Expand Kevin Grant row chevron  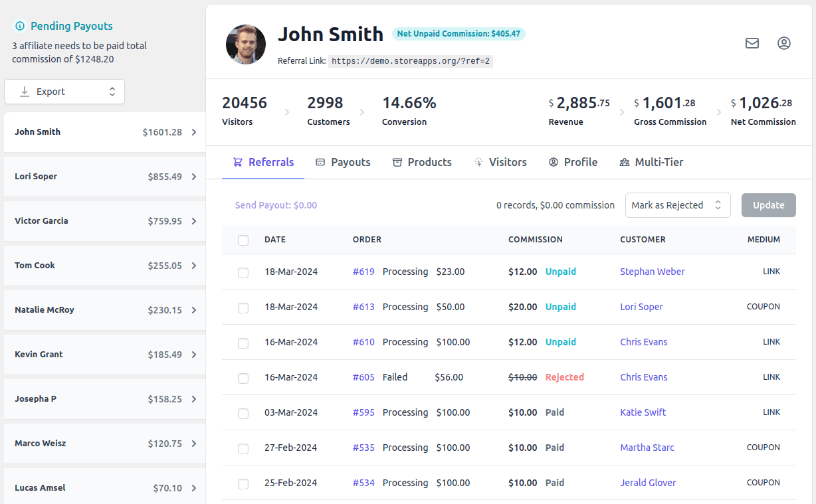(x=194, y=355)
